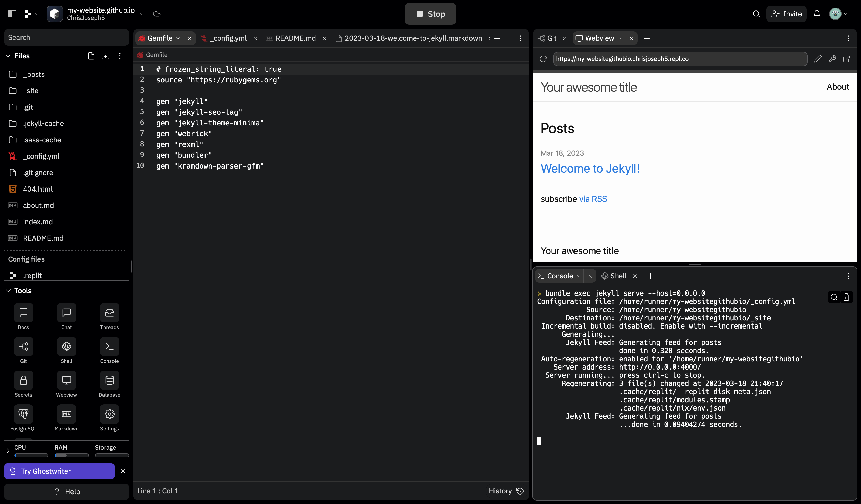This screenshot has width=861, height=504.
Task: Collapse the Files section
Action: [8, 56]
